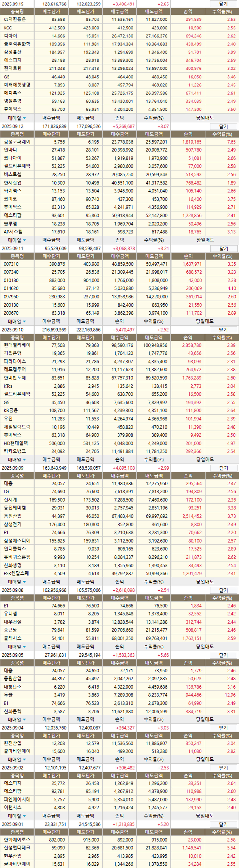
Task: Click the KCC stock name
Action: 7,28
